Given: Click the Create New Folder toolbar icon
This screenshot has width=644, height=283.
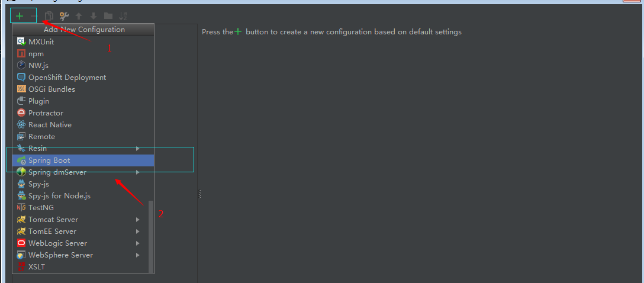Looking at the screenshot, I should tap(108, 16).
